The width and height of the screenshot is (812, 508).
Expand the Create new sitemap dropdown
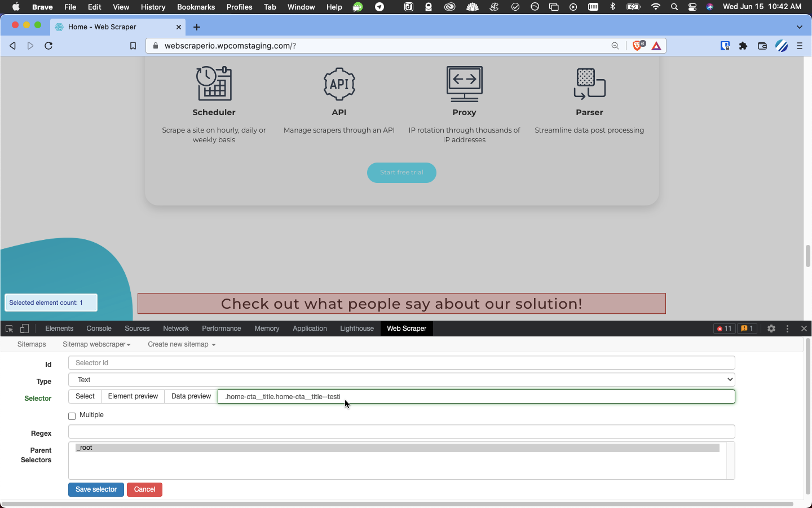click(x=182, y=344)
